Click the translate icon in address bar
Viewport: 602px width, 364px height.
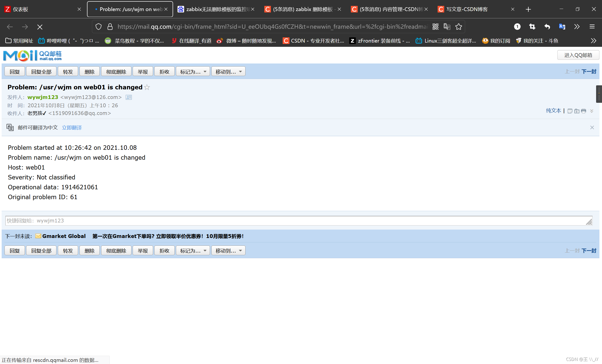pos(447,27)
